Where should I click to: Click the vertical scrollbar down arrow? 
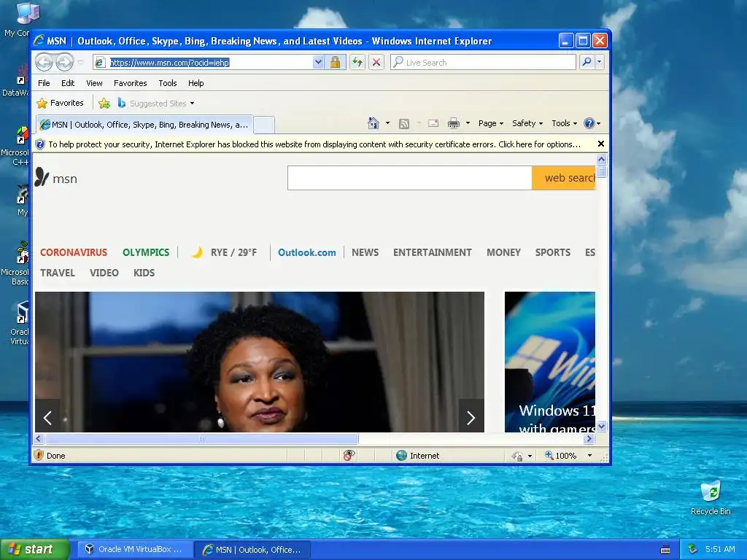click(x=601, y=426)
